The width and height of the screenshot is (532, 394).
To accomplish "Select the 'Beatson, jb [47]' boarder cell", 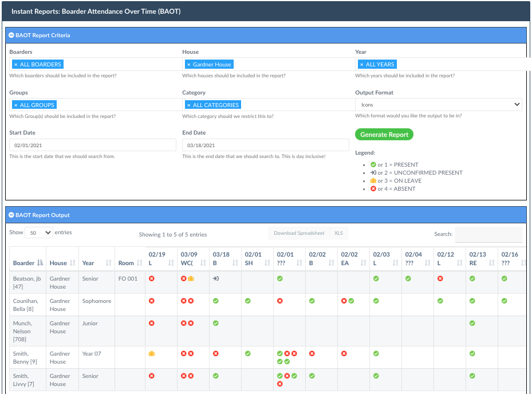I will click(x=28, y=282).
